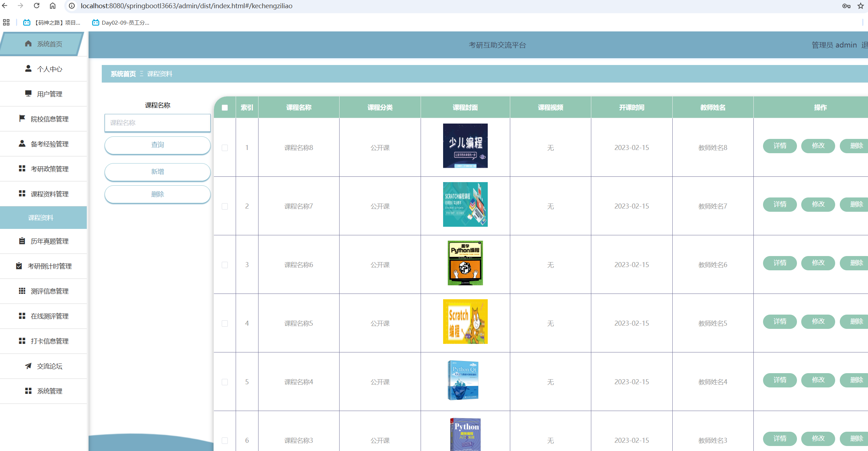Image resolution: width=868 pixels, height=451 pixels.
Task: Click the 查询 search button
Action: [x=157, y=145]
